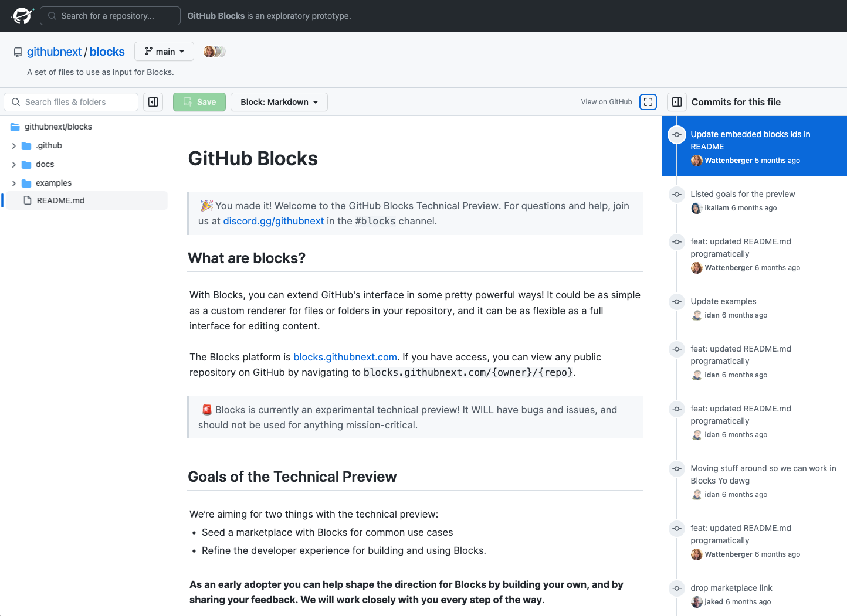Enter fullscreen mode for the block
This screenshot has height=616, width=847.
point(648,102)
